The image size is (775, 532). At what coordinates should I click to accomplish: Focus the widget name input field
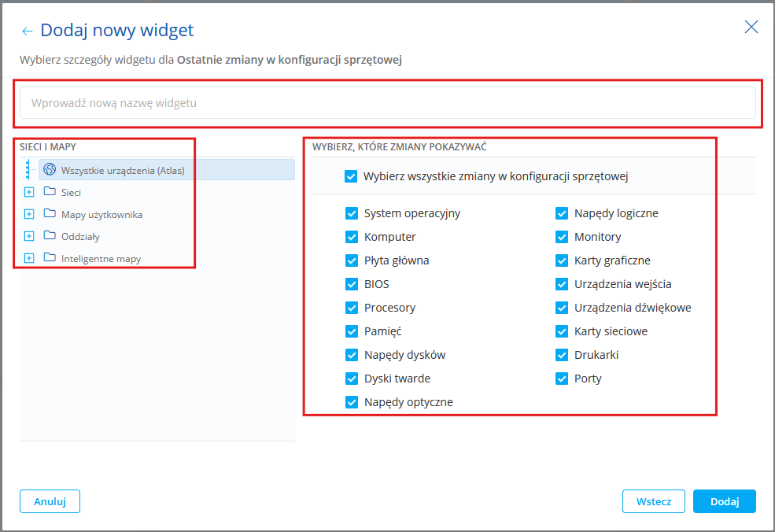[x=387, y=103]
